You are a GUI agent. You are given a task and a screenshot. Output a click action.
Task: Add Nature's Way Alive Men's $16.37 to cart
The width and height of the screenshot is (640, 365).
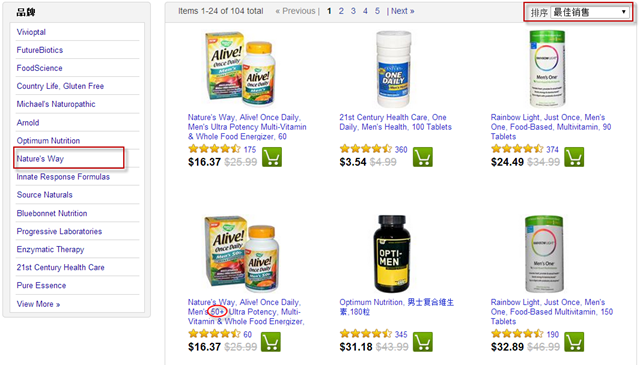pyautogui.click(x=272, y=158)
